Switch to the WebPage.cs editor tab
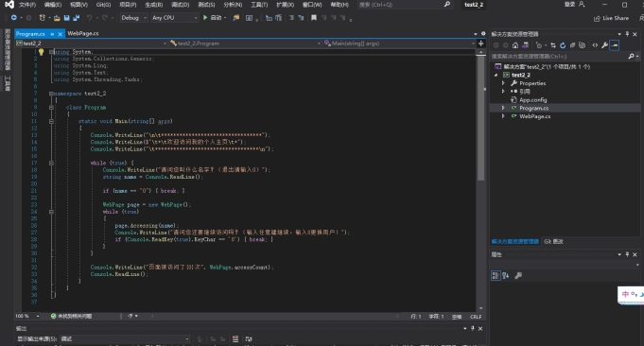Screen dimensions: 644x346 [83, 33]
